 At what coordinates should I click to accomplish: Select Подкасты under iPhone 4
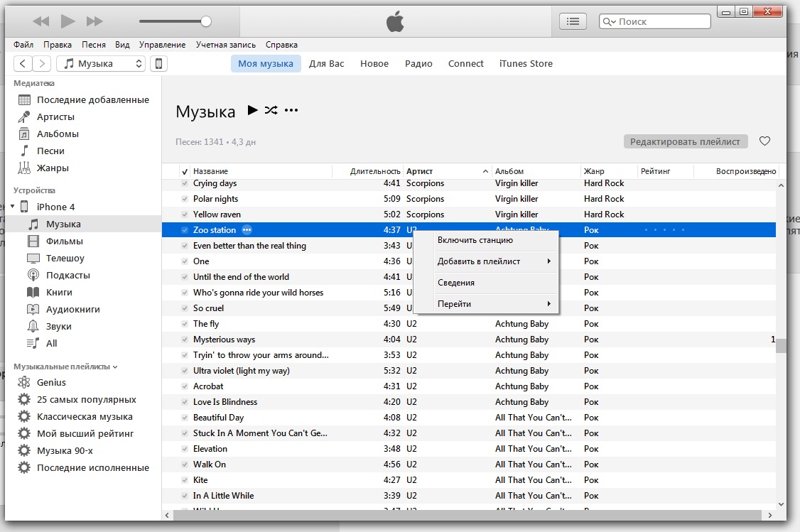tap(68, 276)
